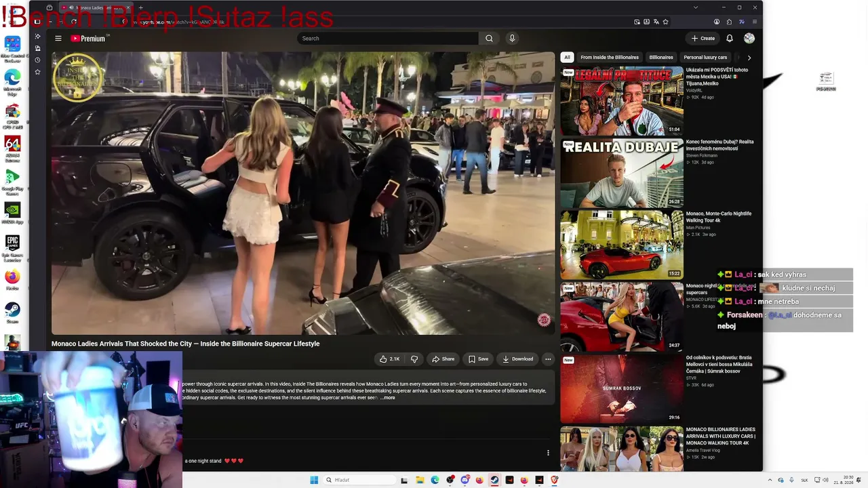Select the Personal luxury cars chip
Viewport: 868px width, 488px height.
pos(705,58)
